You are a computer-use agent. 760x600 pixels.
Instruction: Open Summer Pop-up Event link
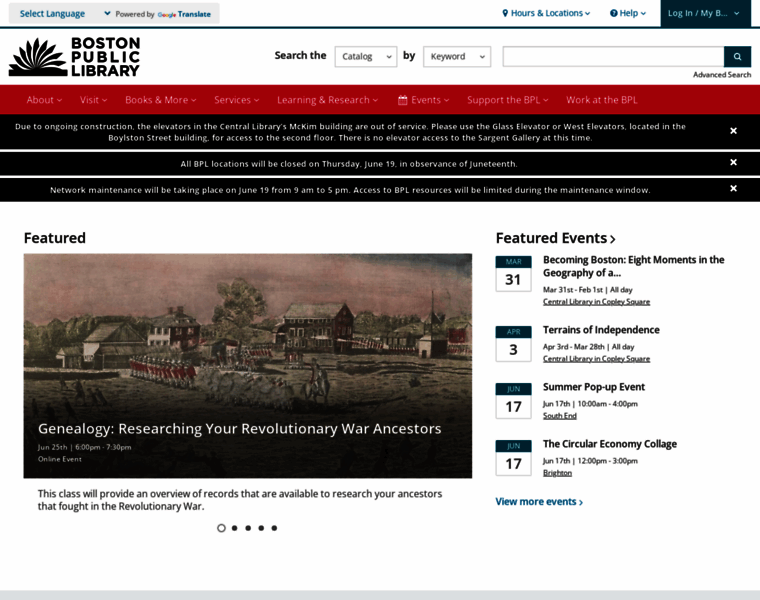click(x=594, y=387)
